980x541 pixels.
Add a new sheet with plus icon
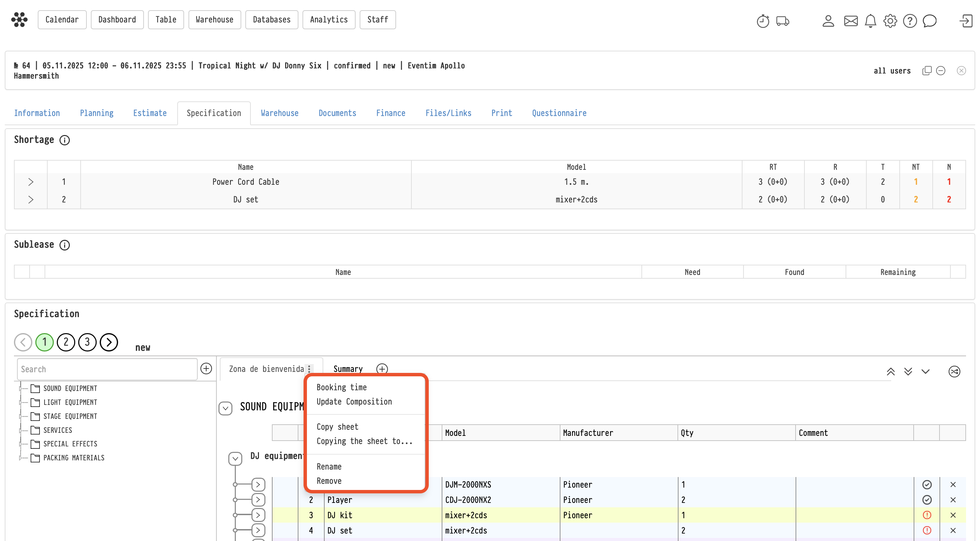[382, 368]
